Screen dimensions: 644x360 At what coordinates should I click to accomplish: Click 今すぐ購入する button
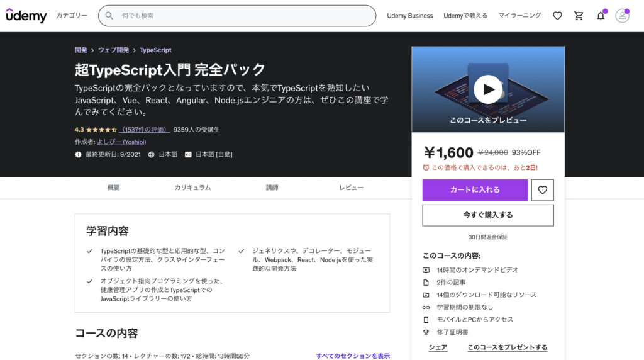tap(488, 215)
